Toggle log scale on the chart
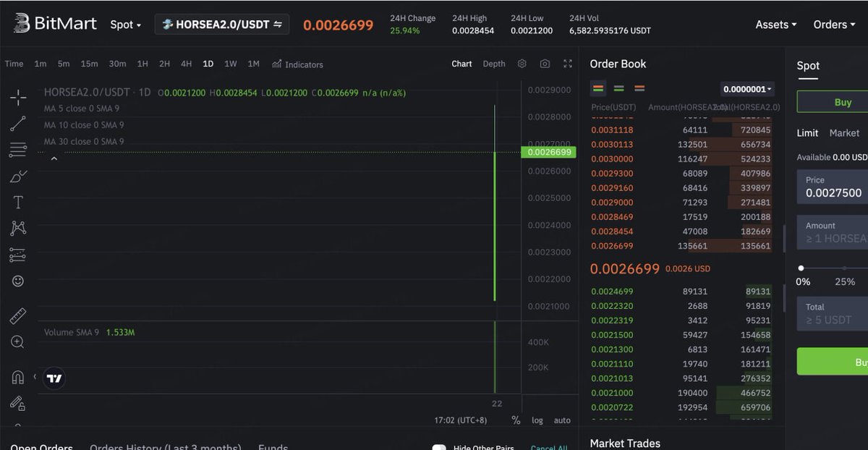The image size is (868, 450). 537,420
